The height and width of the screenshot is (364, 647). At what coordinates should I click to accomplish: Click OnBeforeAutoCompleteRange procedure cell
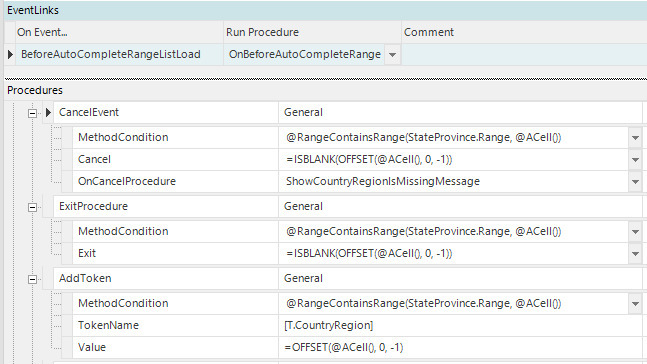tap(305, 54)
